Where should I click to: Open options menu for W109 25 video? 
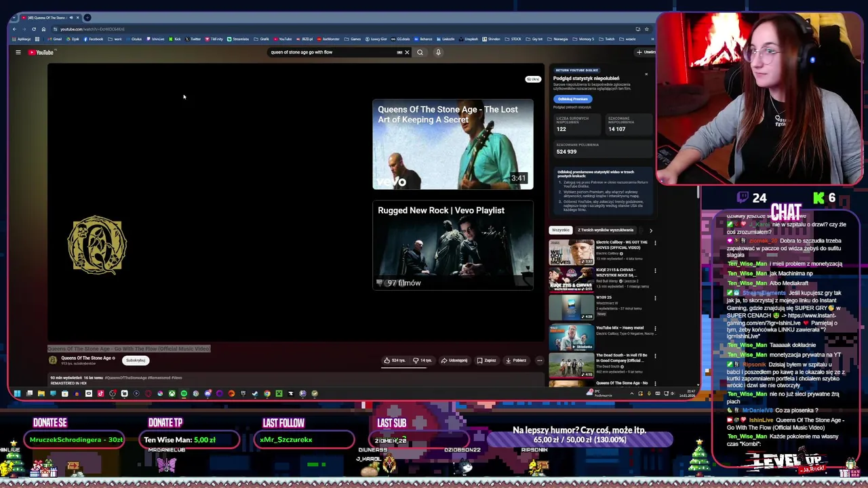point(655,299)
